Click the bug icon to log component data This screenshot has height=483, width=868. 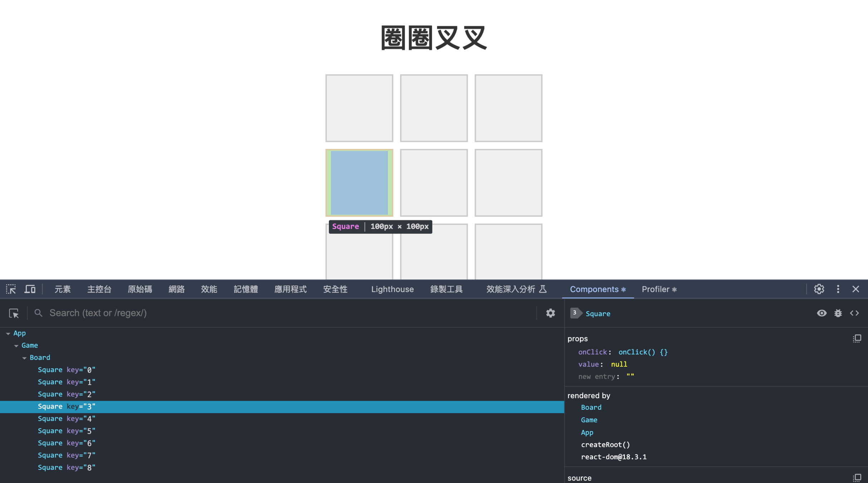tap(838, 313)
